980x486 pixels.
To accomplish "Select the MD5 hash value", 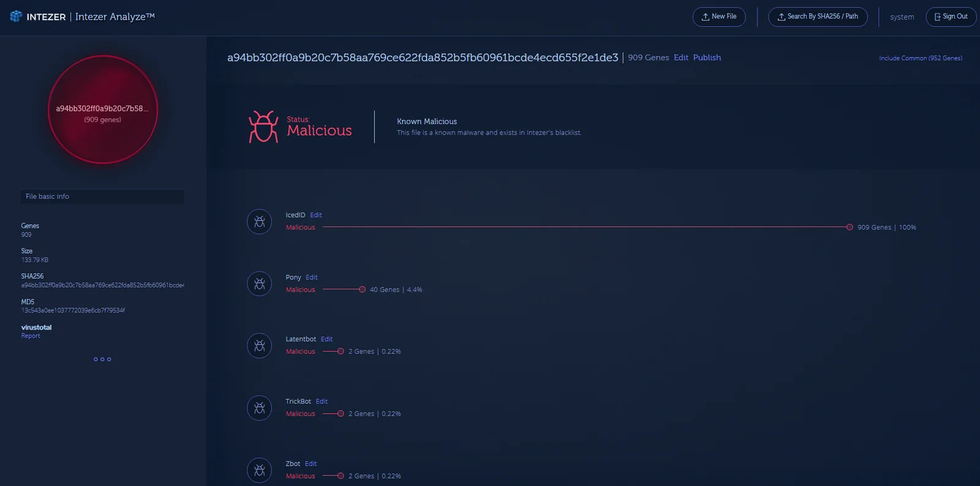I will [x=73, y=311].
